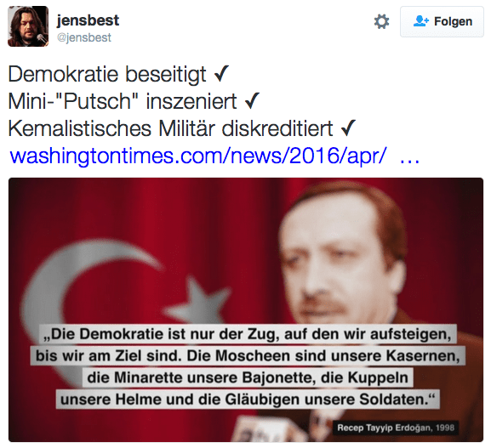The width and height of the screenshot is (491, 448).
Task: Click the Kemalistisches Militär diskreditiert text
Action: click(x=171, y=128)
